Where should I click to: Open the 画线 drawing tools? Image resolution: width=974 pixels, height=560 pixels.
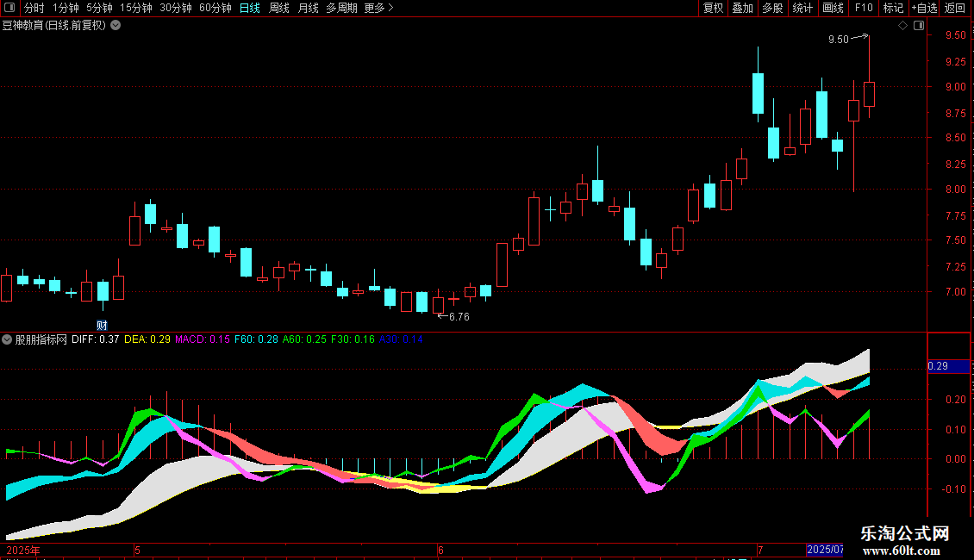tap(833, 8)
